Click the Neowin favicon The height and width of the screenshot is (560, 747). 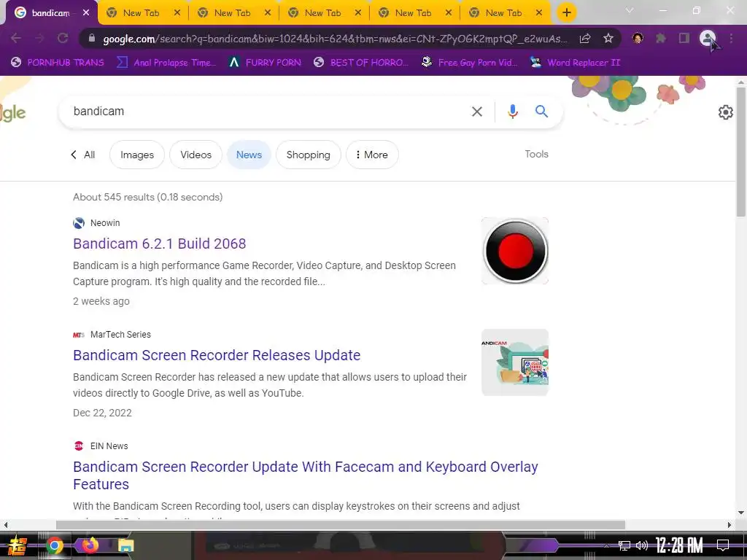click(x=79, y=223)
